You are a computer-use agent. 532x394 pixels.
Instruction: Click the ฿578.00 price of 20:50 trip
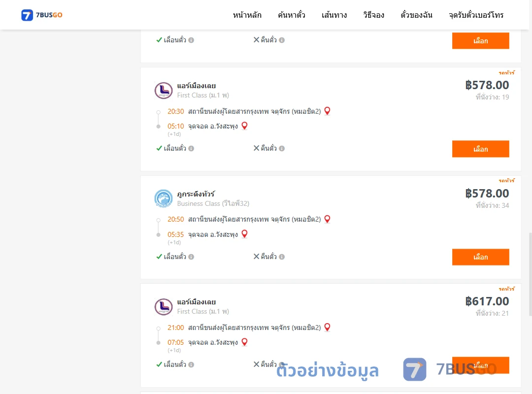tap(487, 193)
